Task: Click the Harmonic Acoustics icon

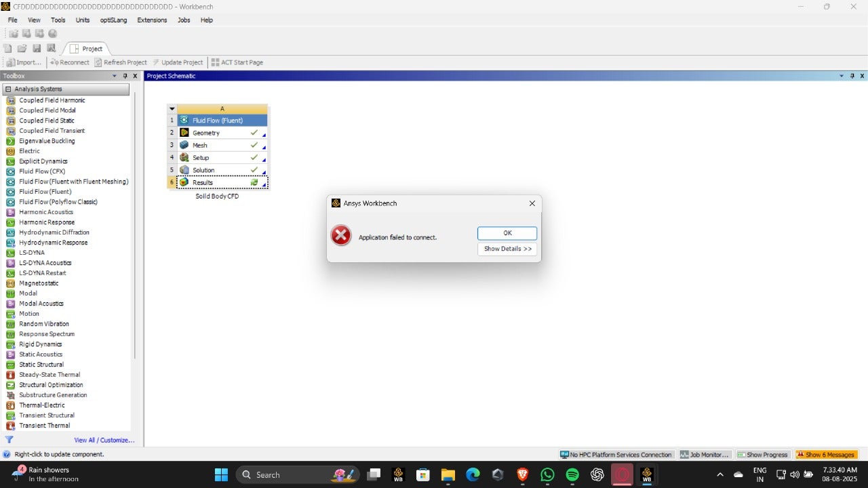Action: (11, 212)
